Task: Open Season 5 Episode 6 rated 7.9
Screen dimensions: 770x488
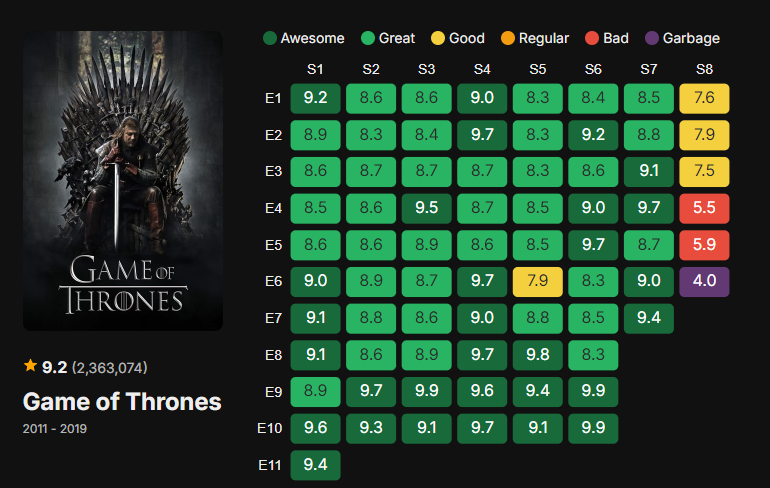Action: [x=537, y=281]
